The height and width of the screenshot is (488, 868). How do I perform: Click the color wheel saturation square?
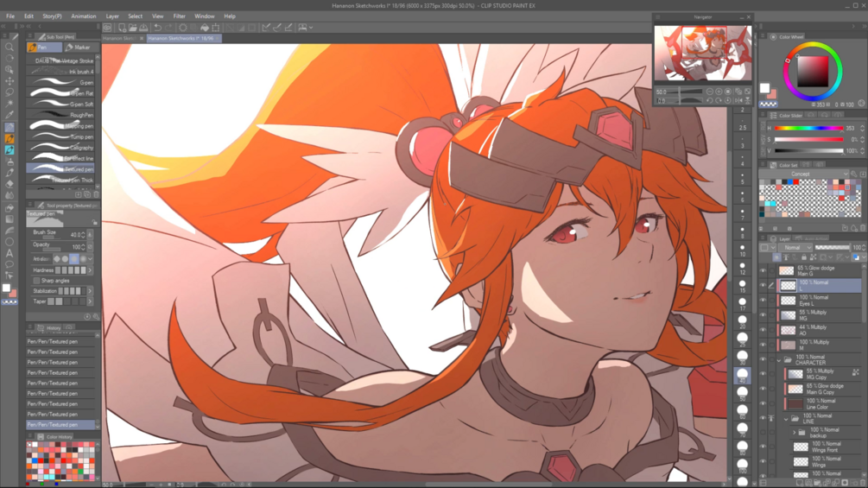coord(812,71)
